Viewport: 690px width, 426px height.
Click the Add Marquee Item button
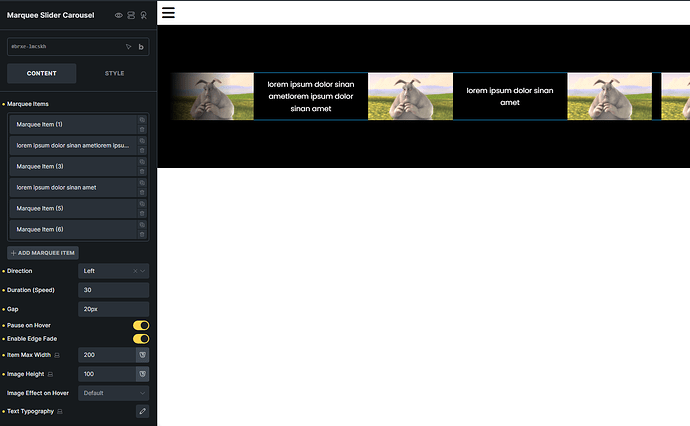(x=43, y=253)
